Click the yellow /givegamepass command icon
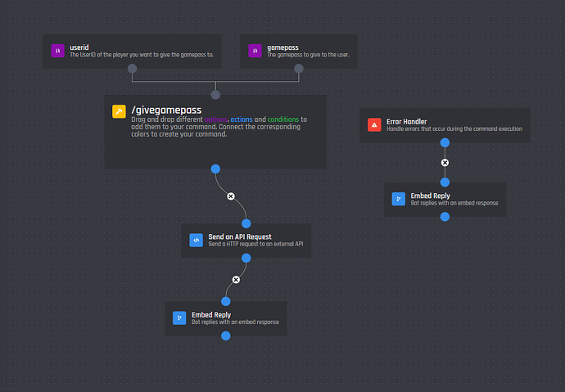The image size is (565, 392). pyautogui.click(x=119, y=111)
